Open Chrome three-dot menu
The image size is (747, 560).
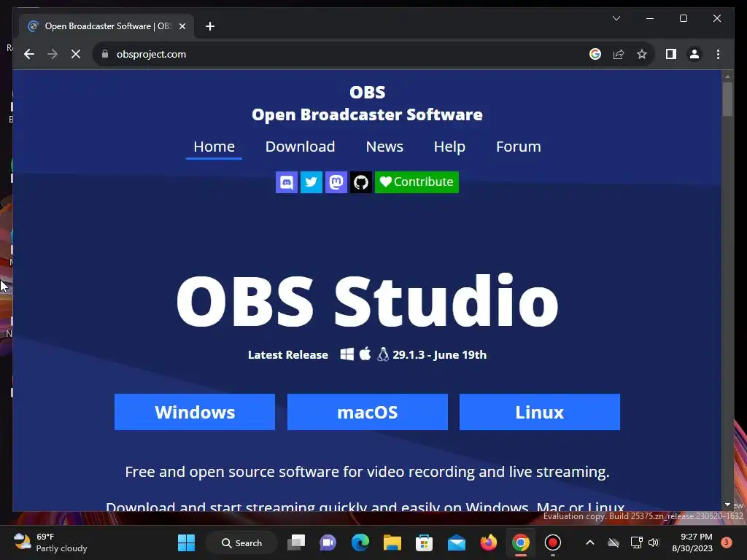(x=718, y=54)
